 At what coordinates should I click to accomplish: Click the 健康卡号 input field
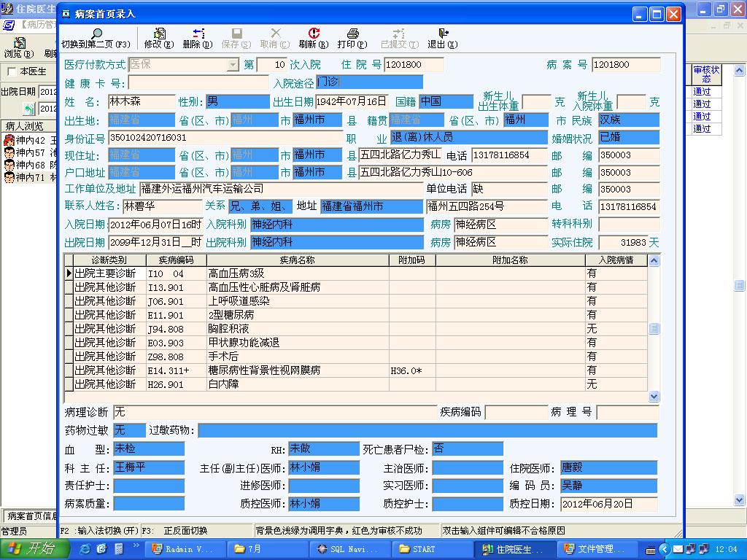coord(198,83)
